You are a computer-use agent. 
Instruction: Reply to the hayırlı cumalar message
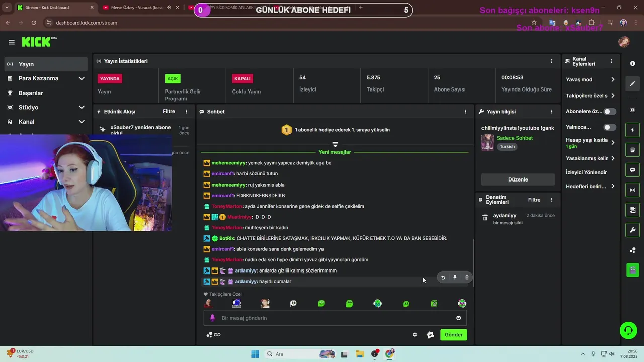coord(443,277)
